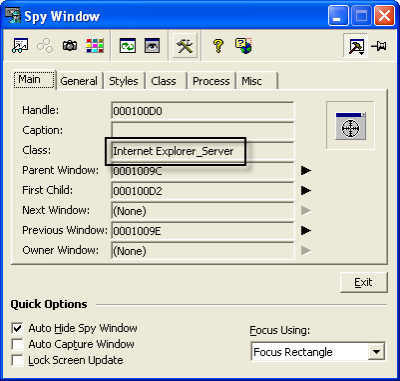Click the disabled Owner Window arrow
Viewport: 400px width, 381px height.
(306, 251)
